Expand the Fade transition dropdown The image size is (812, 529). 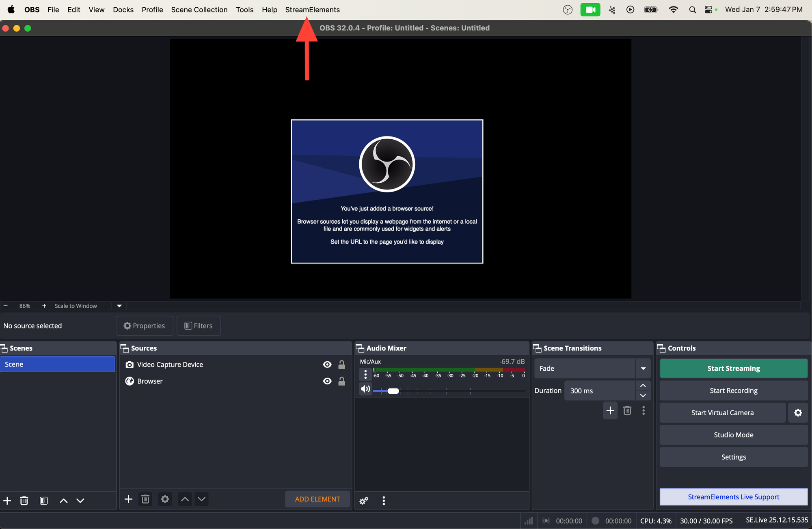pos(643,368)
